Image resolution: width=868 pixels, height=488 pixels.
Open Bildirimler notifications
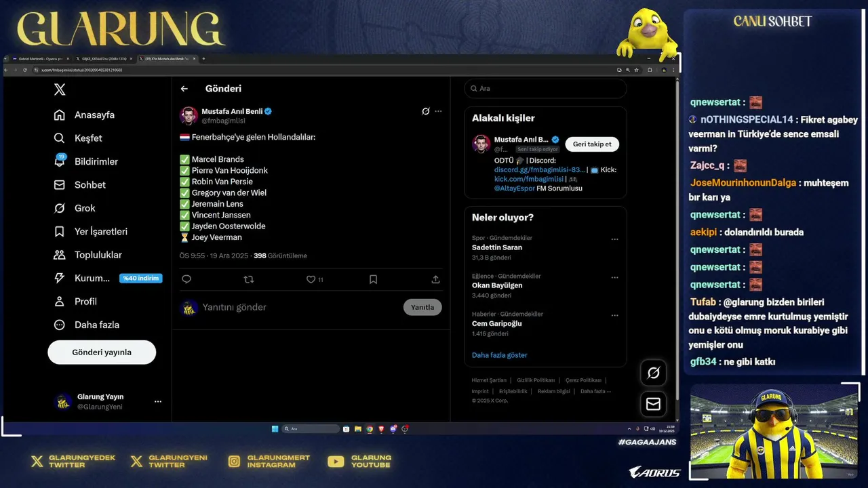[86, 161]
